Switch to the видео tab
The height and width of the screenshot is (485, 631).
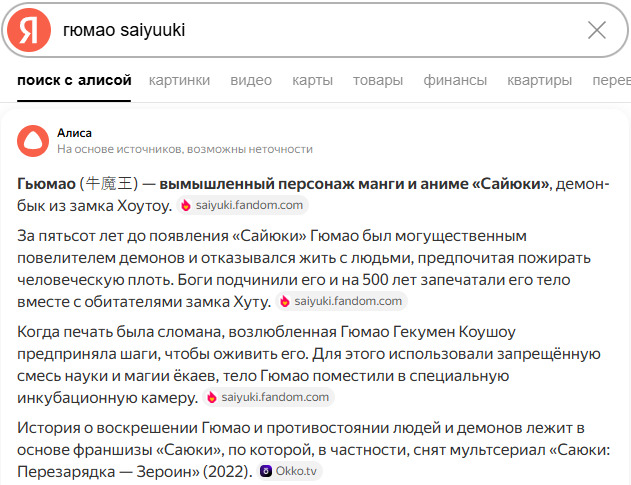point(251,81)
